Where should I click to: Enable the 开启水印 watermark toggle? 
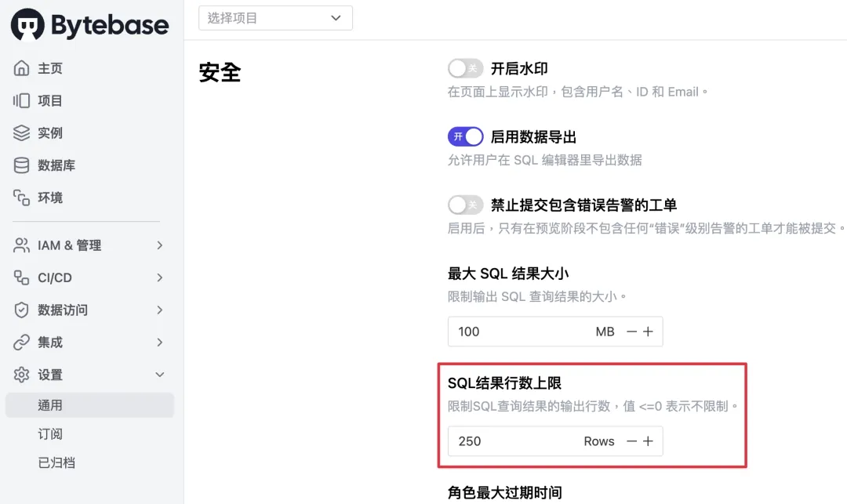[465, 68]
